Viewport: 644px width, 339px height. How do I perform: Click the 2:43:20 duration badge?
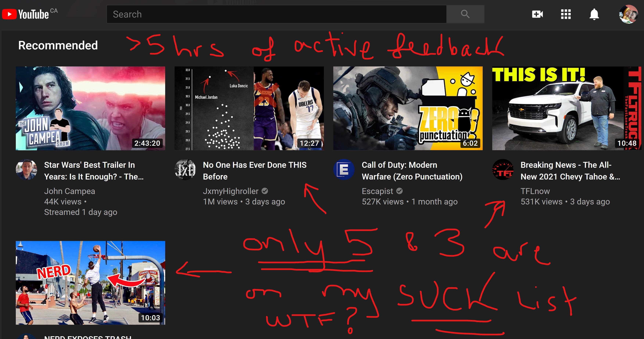click(x=147, y=143)
